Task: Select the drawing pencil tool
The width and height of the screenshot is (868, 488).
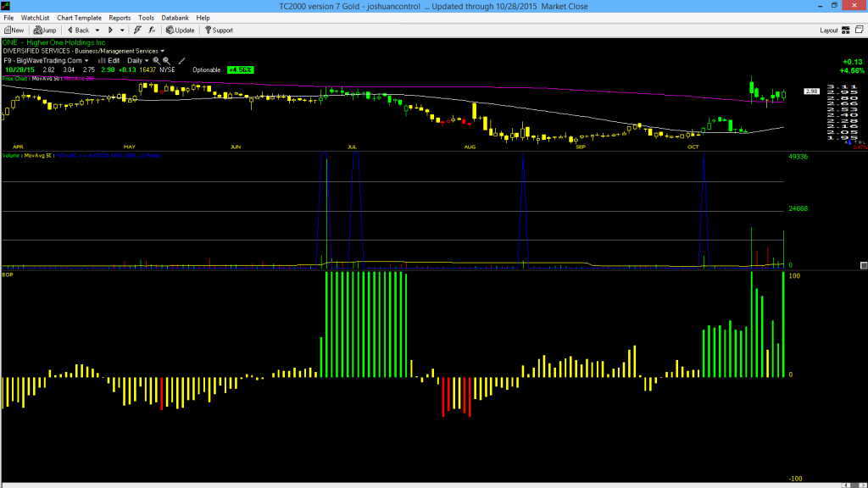Action: (x=181, y=61)
